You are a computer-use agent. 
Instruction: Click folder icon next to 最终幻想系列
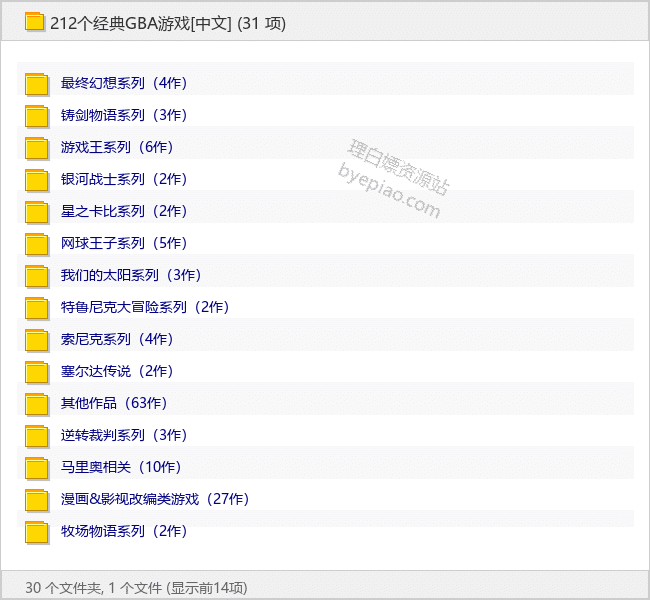(36, 84)
